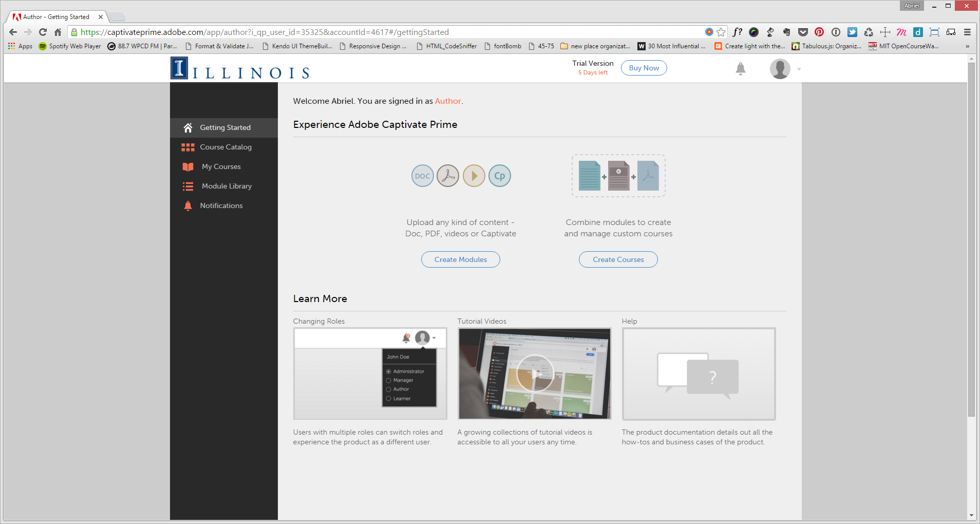Open the Changing Roles thumbnail
The width and height of the screenshot is (980, 524).
pyautogui.click(x=370, y=374)
